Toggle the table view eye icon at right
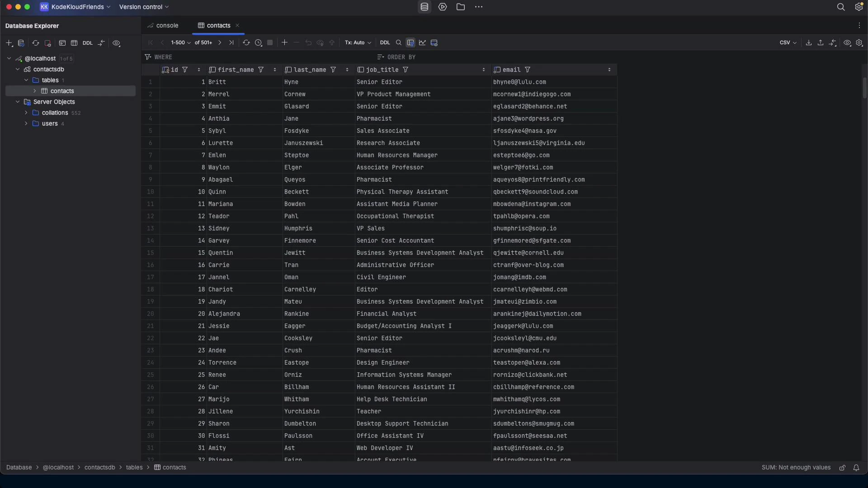868x488 pixels. click(x=847, y=42)
